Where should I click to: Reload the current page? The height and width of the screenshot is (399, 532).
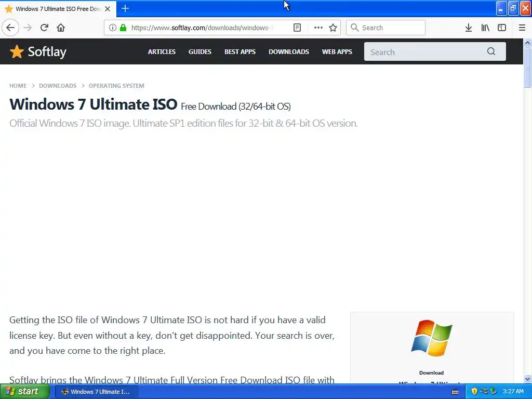(x=44, y=28)
